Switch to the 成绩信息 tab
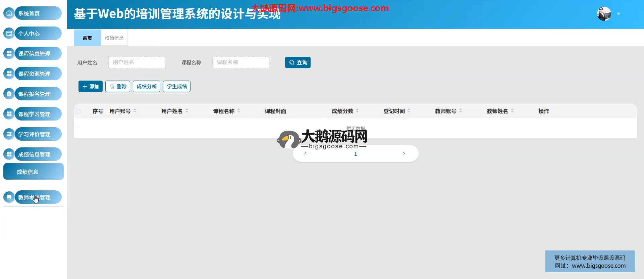This screenshot has height=279, width=644. [x=114, y=38]
